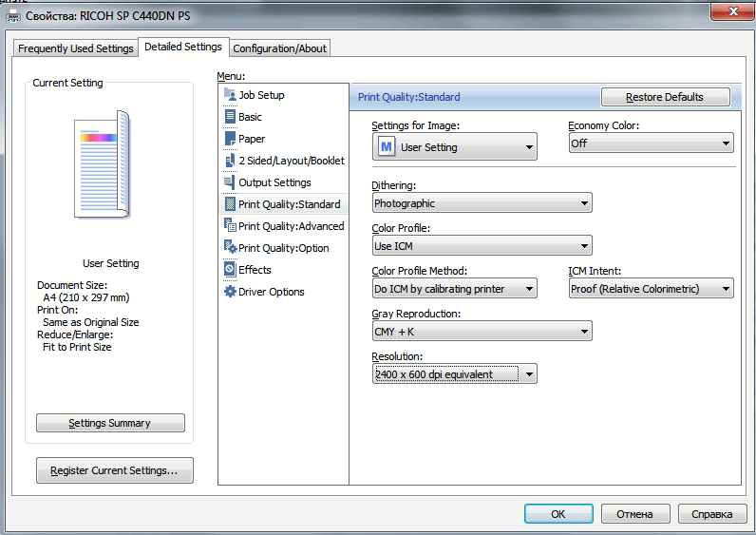Click the M user setting icon
756x535 pixels.
[x=387, y=146]
